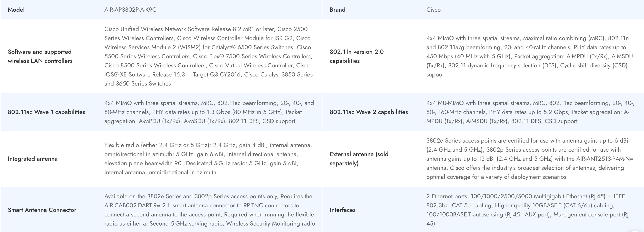The height and width of the screenshot is (232, 644).
Task: Click the Software and supported wireless LAN controllers label
Action: [x=40, y=56]
